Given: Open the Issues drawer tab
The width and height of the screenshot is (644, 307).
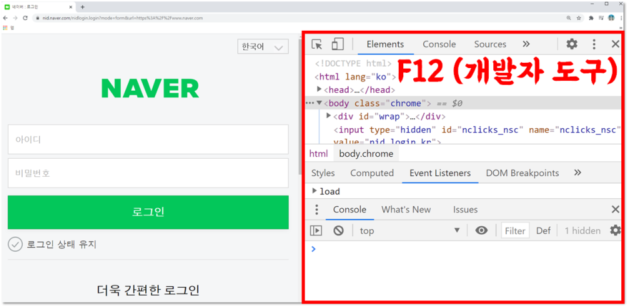Looking at the screenshot, I should 465,210.
